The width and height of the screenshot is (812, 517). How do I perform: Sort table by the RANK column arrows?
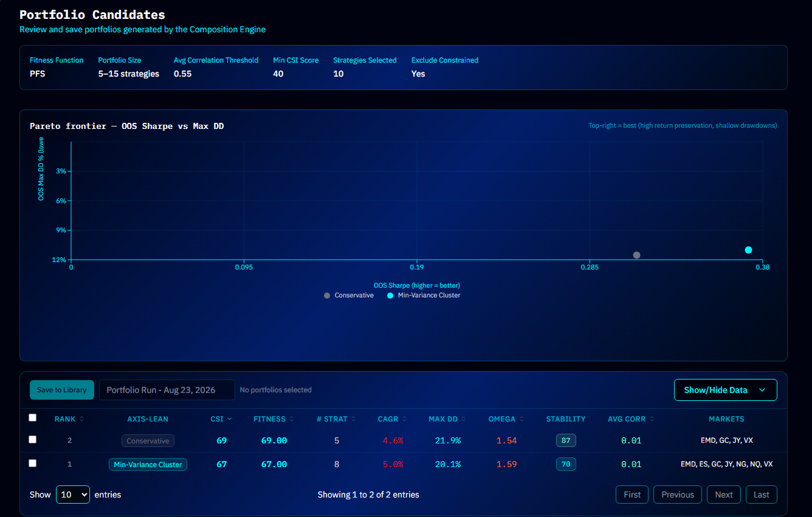[82, 419]
